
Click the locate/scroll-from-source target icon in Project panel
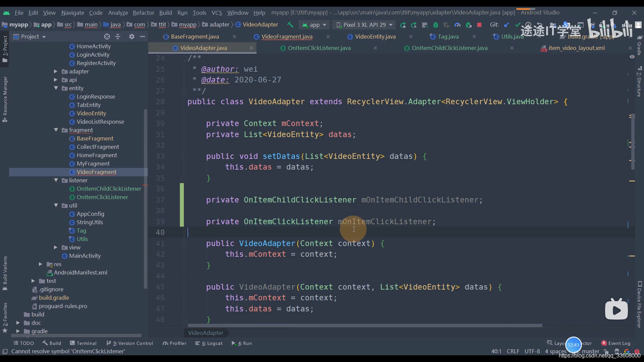pyautogui.click(x=107, y=37)
